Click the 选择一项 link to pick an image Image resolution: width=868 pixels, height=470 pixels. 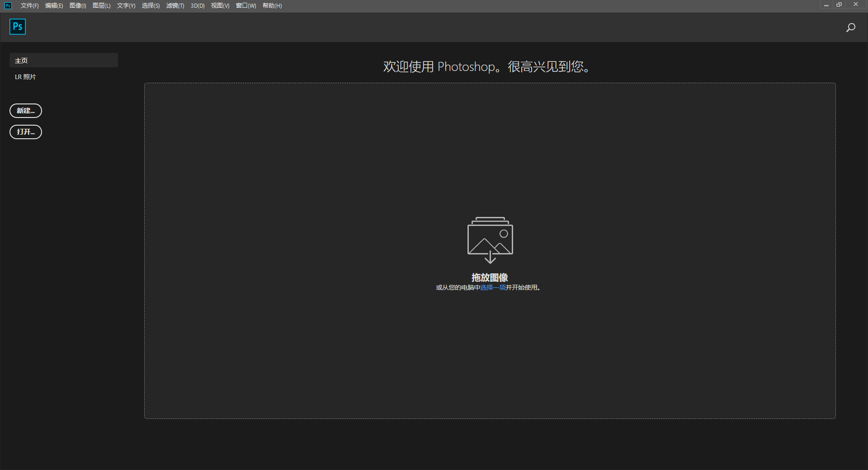[492, 287]
